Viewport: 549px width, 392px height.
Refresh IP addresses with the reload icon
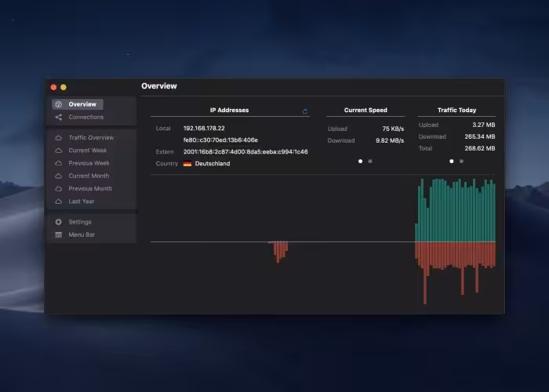[305, 111]
